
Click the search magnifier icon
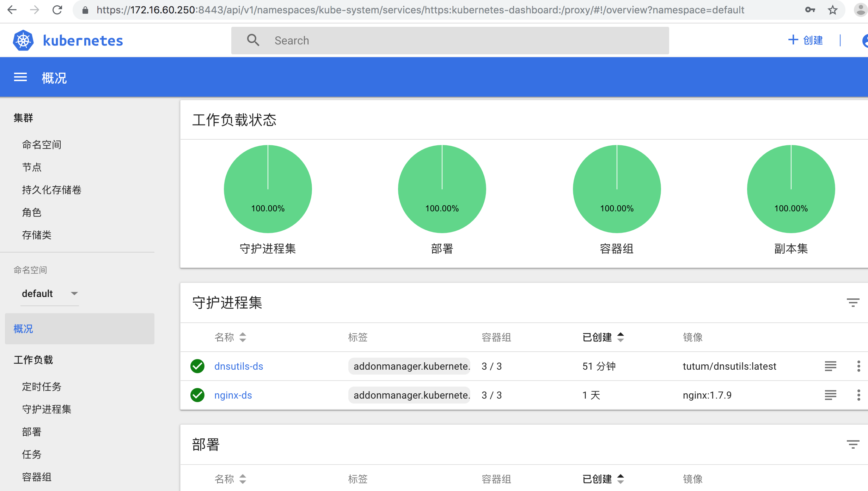point(253,40)
